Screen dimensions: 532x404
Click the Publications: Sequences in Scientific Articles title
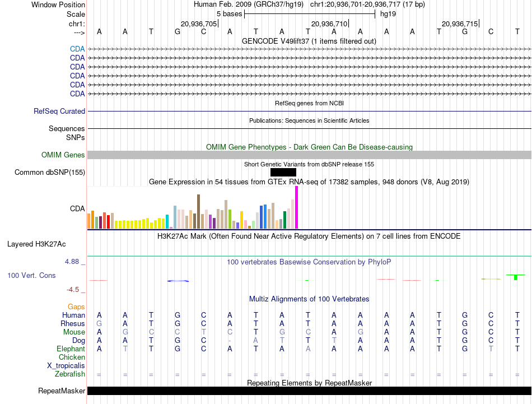click(x=309, y=120)
